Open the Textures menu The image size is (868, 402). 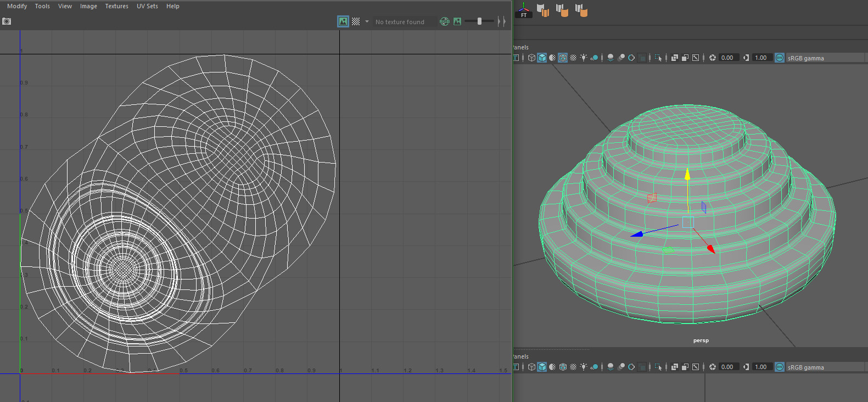pos(116,6)
